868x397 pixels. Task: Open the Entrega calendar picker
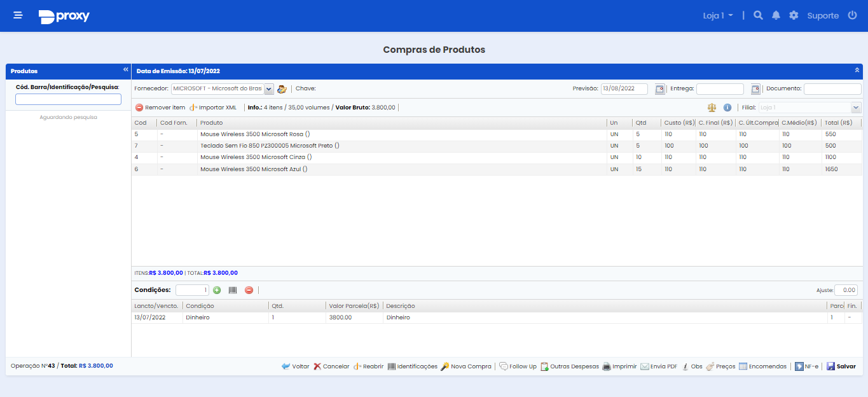pyautogui.click(x=755, y=89)
